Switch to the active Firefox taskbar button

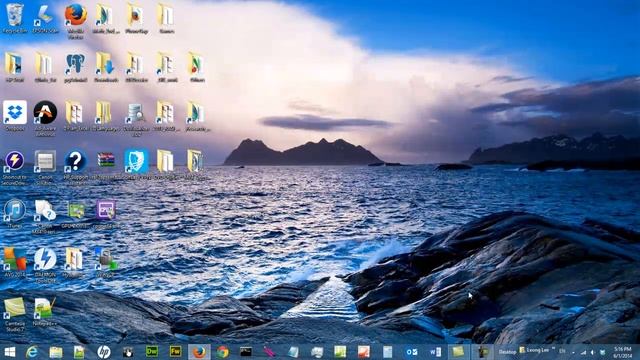[199, 352]
